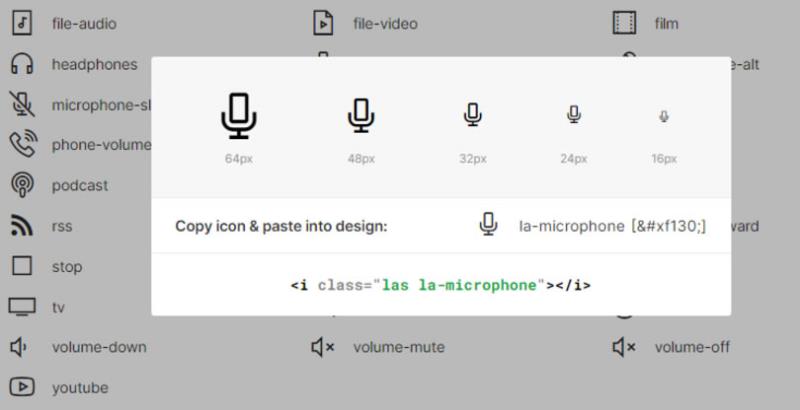Click the las la-microphone HTML code snippet
The height and width of the screenshot is (410, 800).
(441, 285)
